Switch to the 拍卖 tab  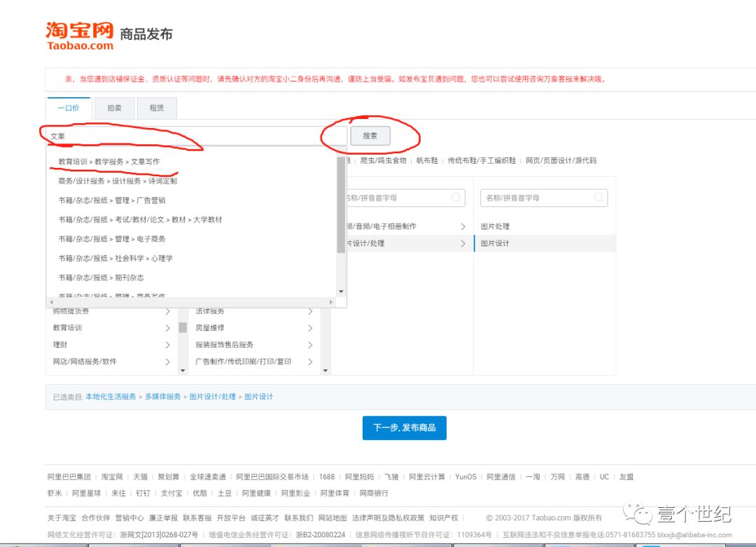click(x=114, y=108)
